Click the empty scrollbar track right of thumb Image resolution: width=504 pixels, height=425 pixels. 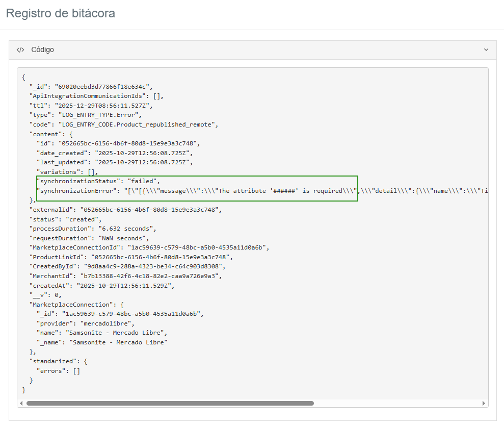click(397, 403)
